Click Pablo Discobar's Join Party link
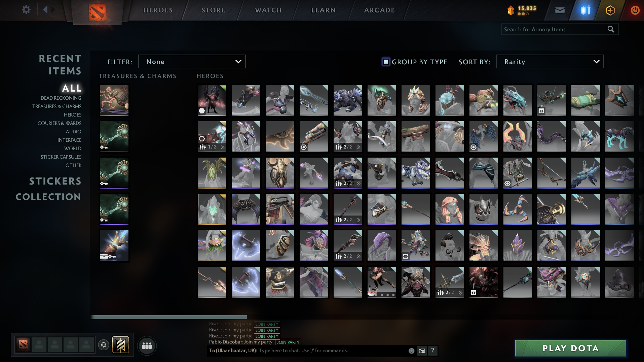644x362 pixels. point(288,342)
